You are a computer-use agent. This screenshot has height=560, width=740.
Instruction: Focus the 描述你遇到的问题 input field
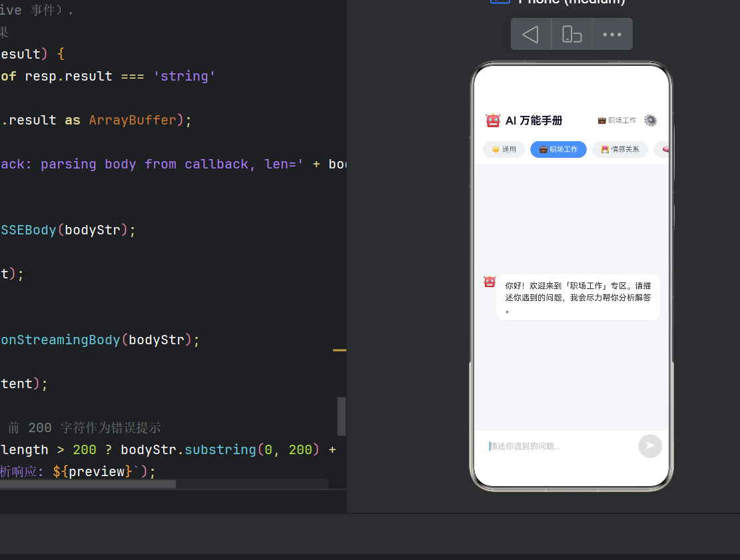559,446
